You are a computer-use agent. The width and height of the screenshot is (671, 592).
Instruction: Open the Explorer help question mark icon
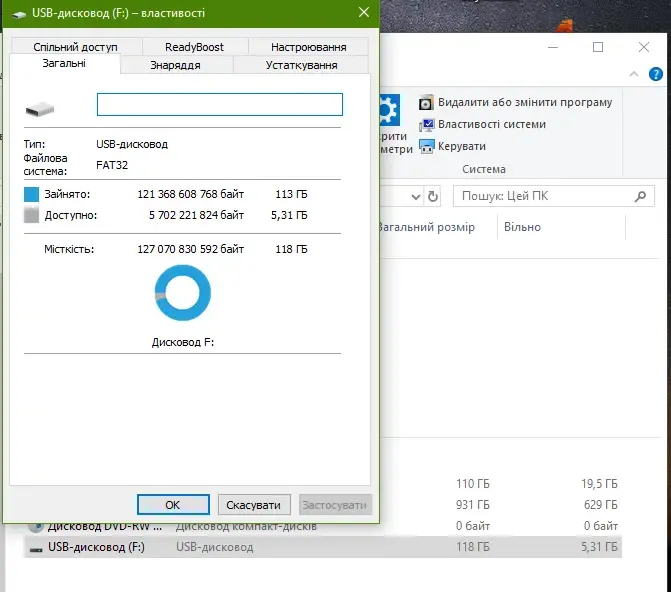pyautogui.click(x=656, y=74)
